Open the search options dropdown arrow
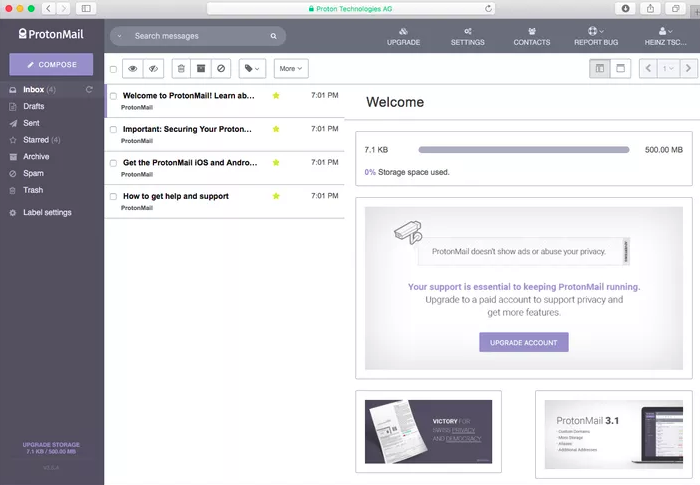 click(x=120, y=36)
